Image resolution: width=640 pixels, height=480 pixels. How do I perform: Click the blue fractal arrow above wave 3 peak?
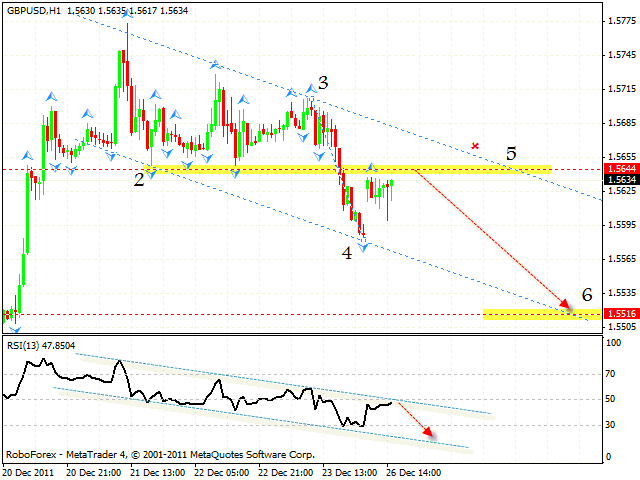point(311,89)
